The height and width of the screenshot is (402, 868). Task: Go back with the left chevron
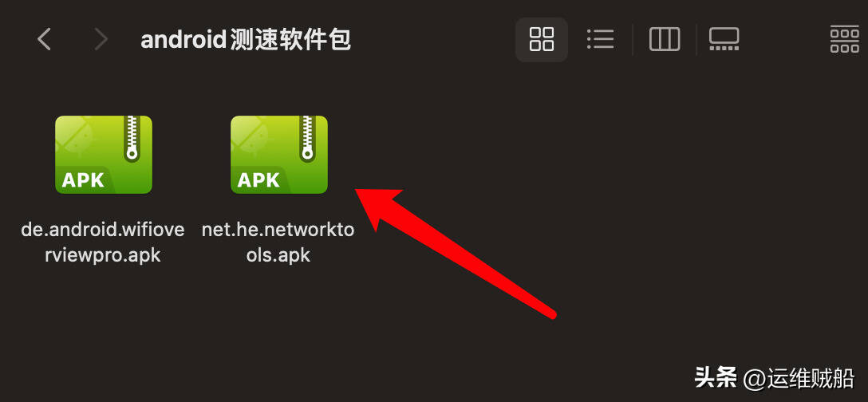click(x=44, y=39)
